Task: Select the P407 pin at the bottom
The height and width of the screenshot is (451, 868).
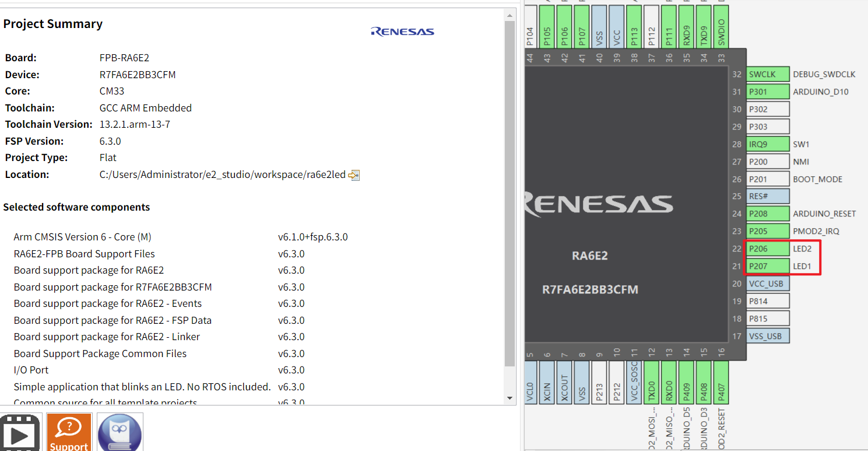Action: coord(722,382)
